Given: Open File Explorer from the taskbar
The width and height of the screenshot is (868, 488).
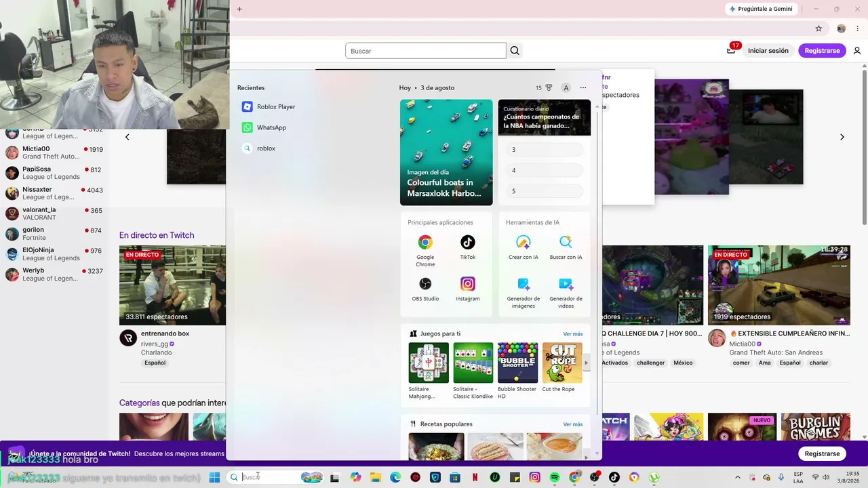Looking at the screenshot, I should click(376, 477).
